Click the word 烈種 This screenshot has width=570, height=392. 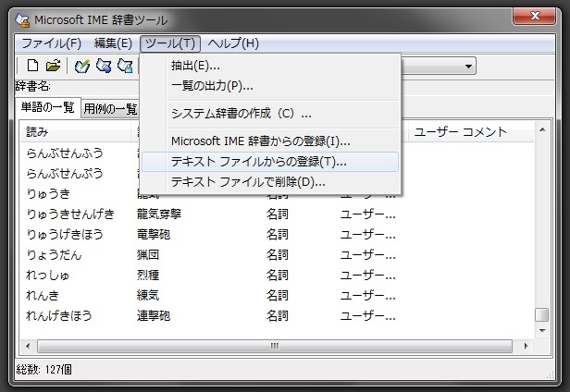[x=148, y=275]
